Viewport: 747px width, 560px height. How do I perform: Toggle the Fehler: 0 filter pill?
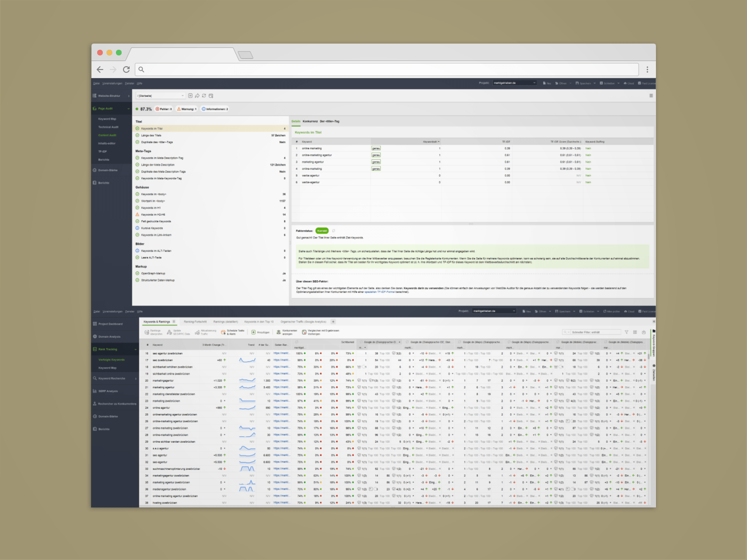(164, 109)
